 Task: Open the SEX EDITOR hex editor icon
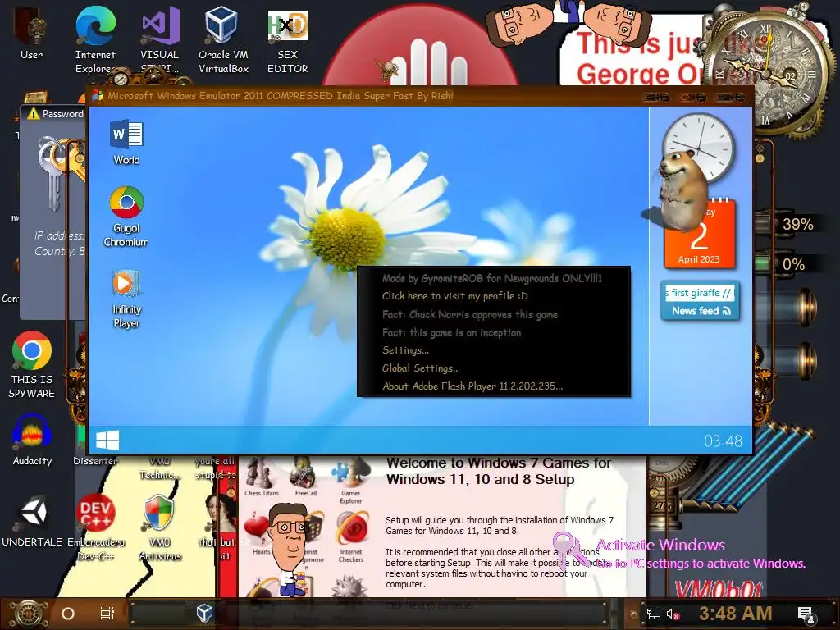(288, 41)
